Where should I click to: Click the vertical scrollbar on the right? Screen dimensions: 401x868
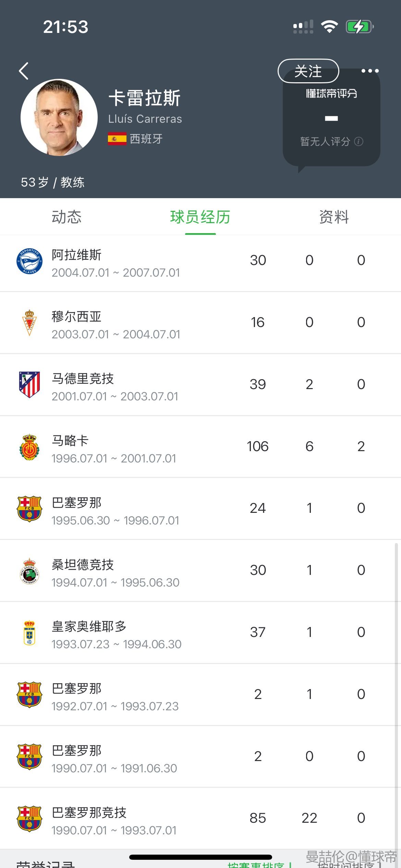pyautogui.click(x=396, y=686)
